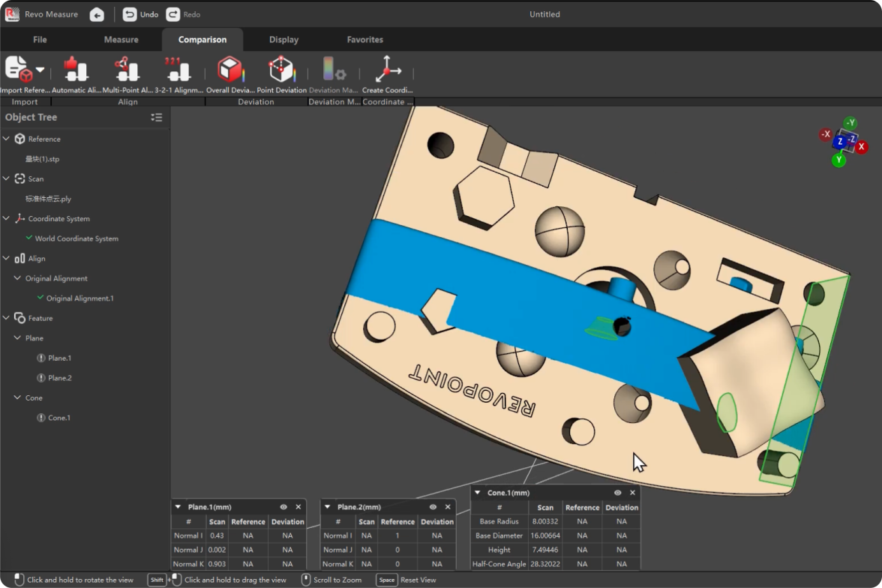Click the warning icon beside Cone.1
The width and height of the screenshot is (882, 588).
(41, 418)
